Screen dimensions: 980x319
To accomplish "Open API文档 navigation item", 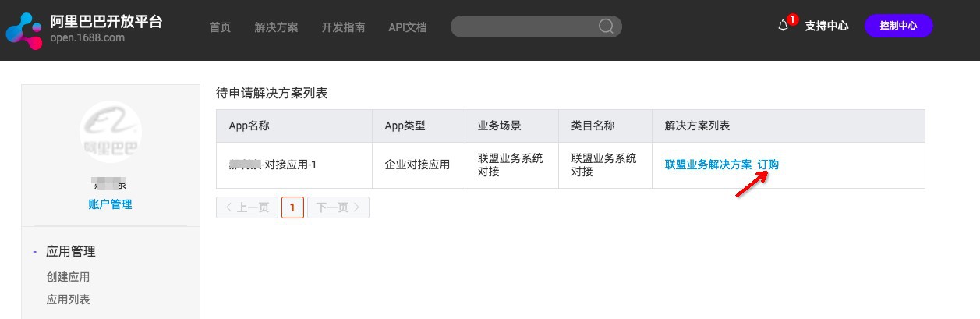I will point(408,27).
